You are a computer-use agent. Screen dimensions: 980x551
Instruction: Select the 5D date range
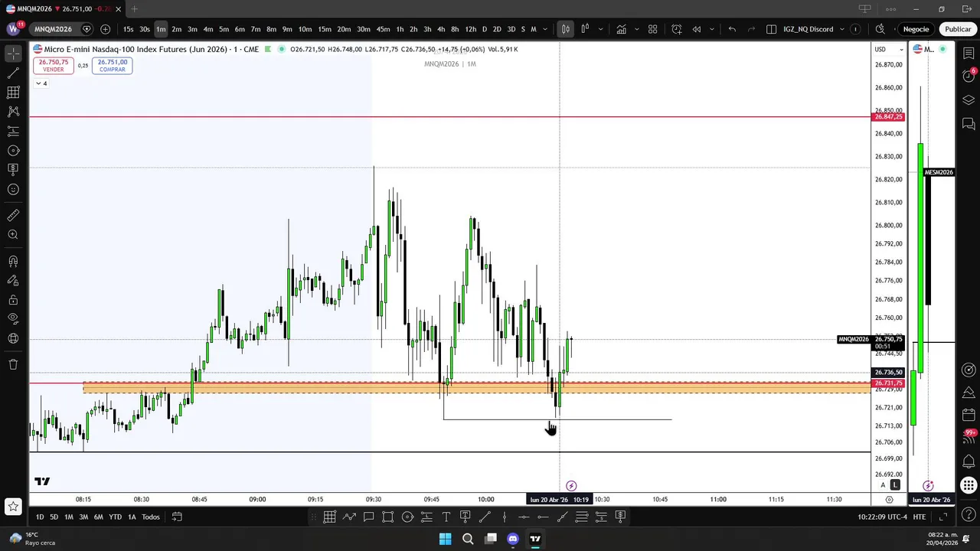54,517
